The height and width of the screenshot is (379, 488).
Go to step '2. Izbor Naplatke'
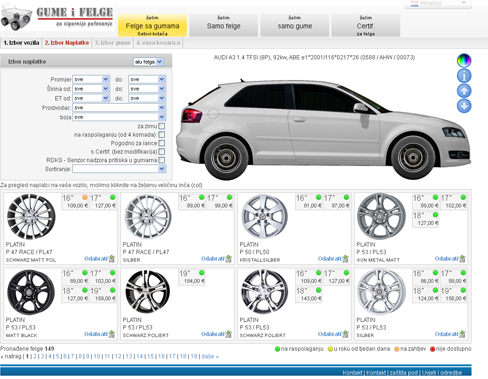[x=67, y=43]
